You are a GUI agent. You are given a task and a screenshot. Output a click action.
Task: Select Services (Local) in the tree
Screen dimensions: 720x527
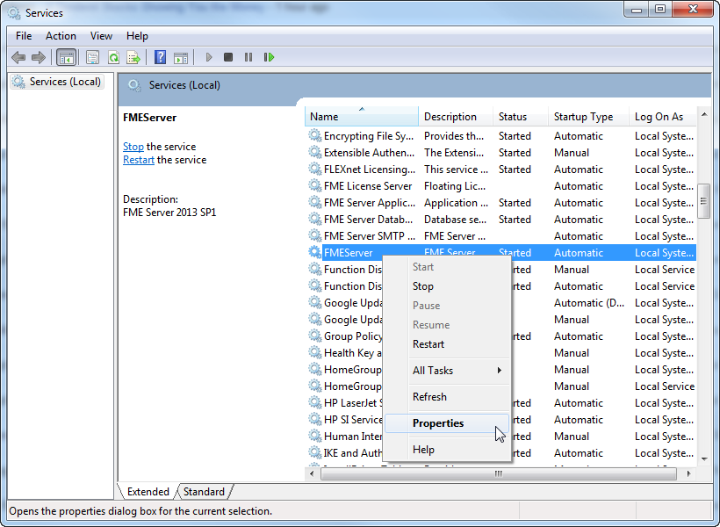coord(64,82)
